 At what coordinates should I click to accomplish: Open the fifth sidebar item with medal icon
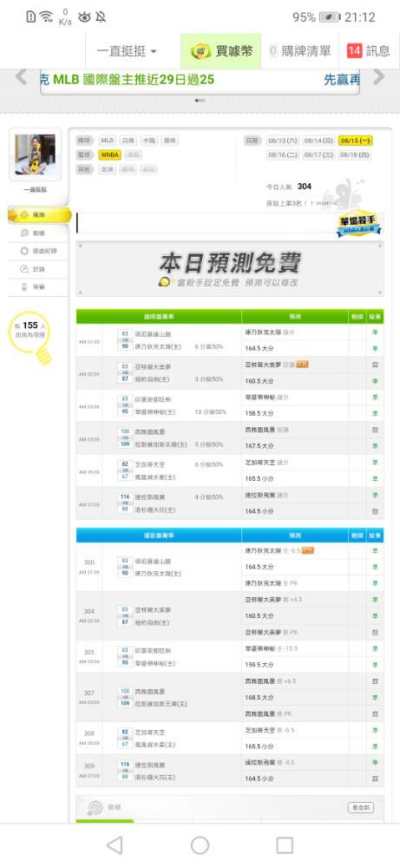38,286
